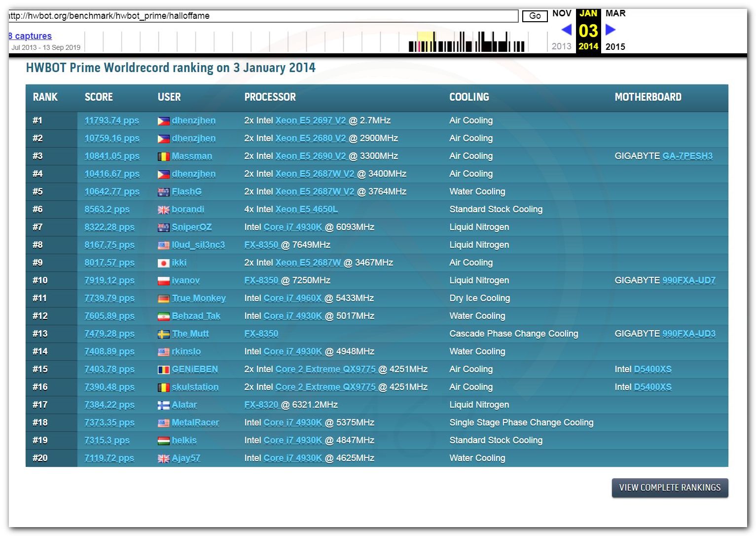Select the flag icon next to ikki

click(163, 263)
